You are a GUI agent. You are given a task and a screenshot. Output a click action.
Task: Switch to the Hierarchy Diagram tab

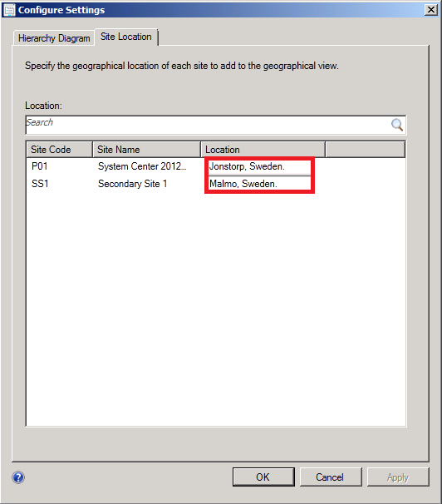click(54, 38)
